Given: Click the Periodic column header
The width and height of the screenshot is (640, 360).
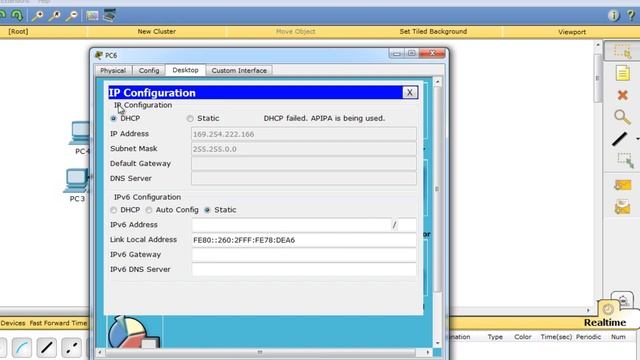Looking at the screenshot, I should (x=588, y=337).
